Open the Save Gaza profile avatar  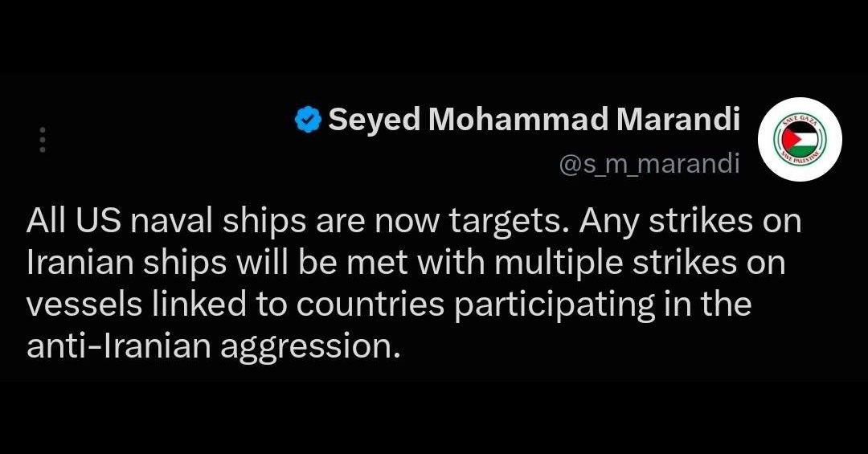coord(800,140)
